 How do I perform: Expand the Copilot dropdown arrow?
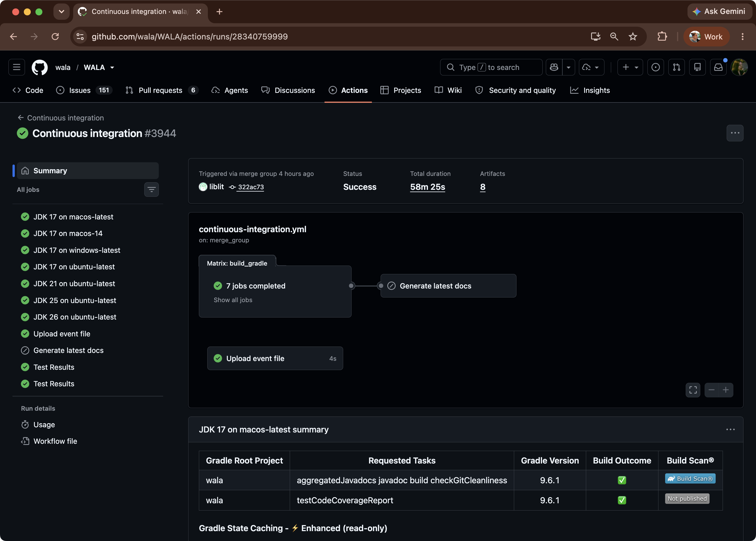point(568,67)
